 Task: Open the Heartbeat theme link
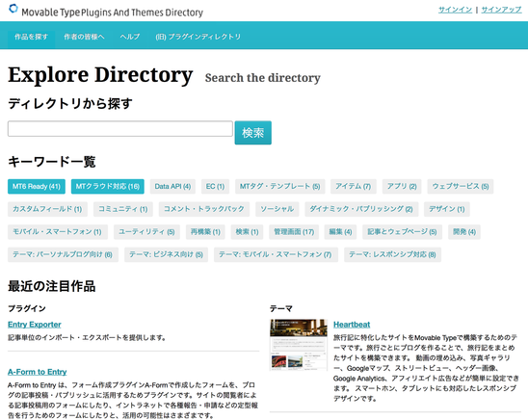click(352, 325)
